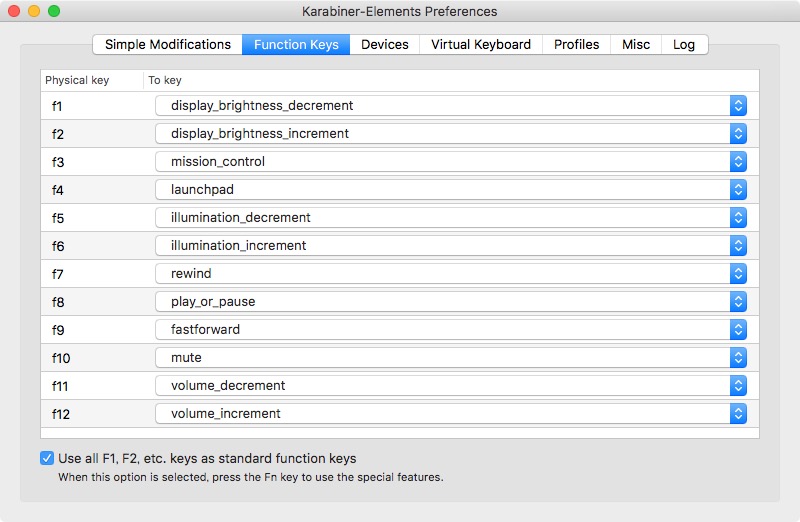Open the f2 display_brightness_increment dropdown

(451, 134)
